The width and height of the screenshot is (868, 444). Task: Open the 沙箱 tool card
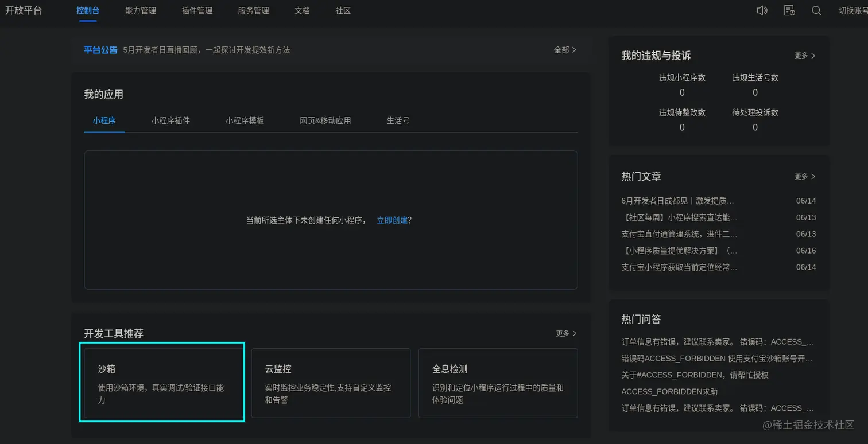(x=162, y=383)
